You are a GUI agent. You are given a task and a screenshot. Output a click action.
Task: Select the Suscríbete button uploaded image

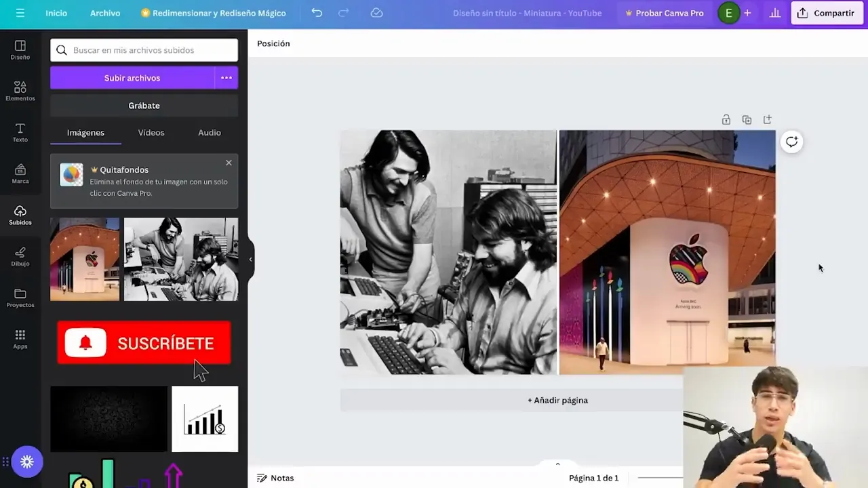[144, 343]
